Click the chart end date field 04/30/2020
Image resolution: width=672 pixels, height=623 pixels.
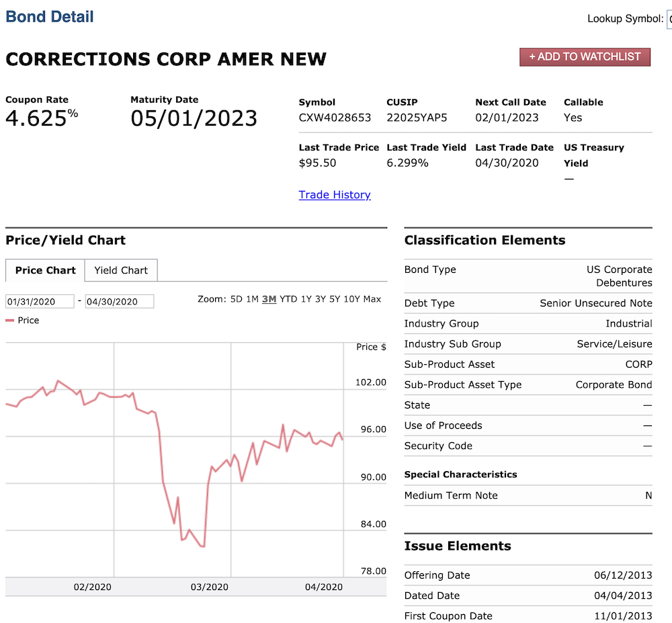pyautogui.click(x=119, y=302)
